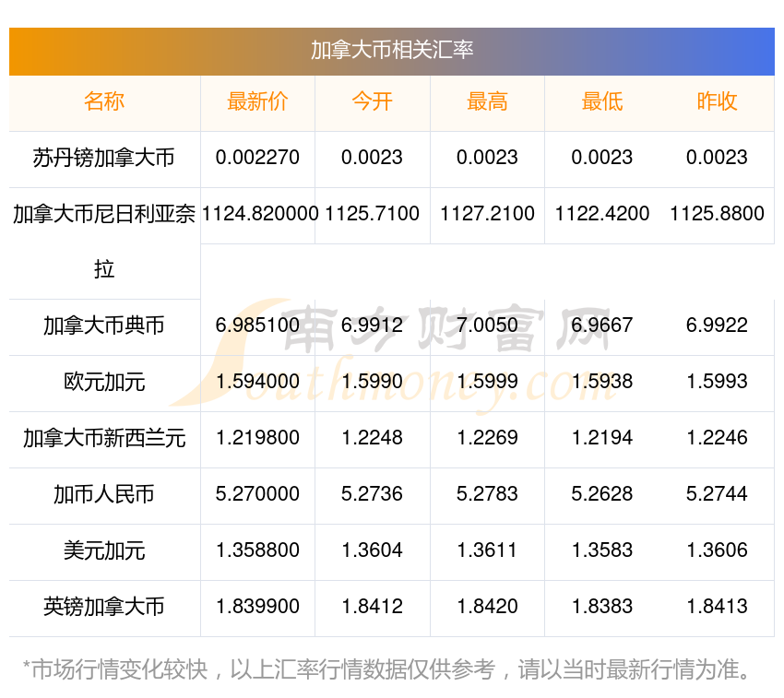Select the row name 加币人民币
Screen dimensions: 784x698
click(104, 495)
